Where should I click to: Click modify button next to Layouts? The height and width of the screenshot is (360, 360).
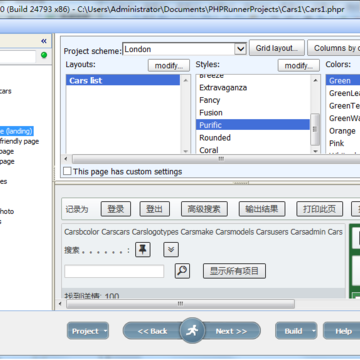[169, 66]
